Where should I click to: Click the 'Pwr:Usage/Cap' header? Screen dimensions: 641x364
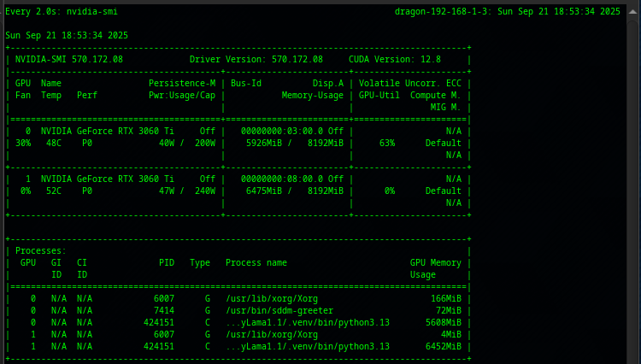(182, 95)
